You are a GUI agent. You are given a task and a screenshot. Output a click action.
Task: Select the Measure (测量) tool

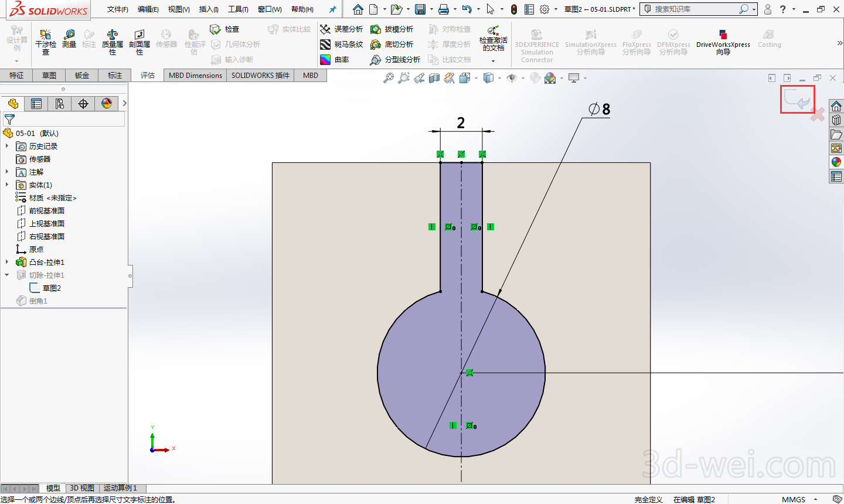(x=69, y=39)
